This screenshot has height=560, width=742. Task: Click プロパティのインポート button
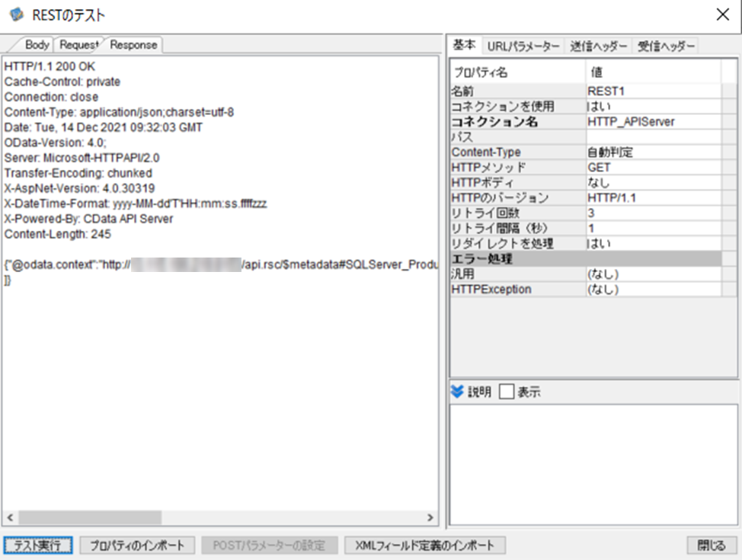point(137,546)
